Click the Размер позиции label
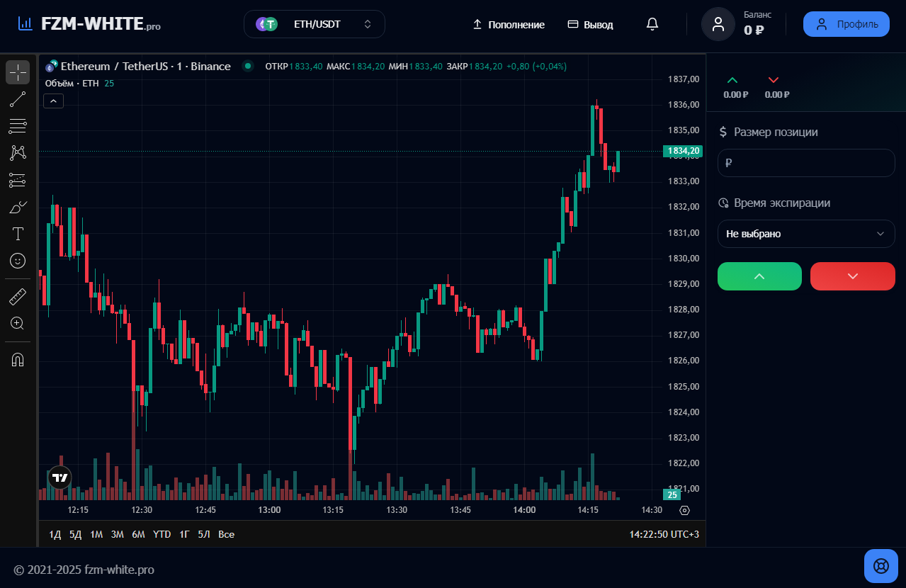Image resolution: width=906 pixels, height=588 pixels. click(x=776, y=132)
